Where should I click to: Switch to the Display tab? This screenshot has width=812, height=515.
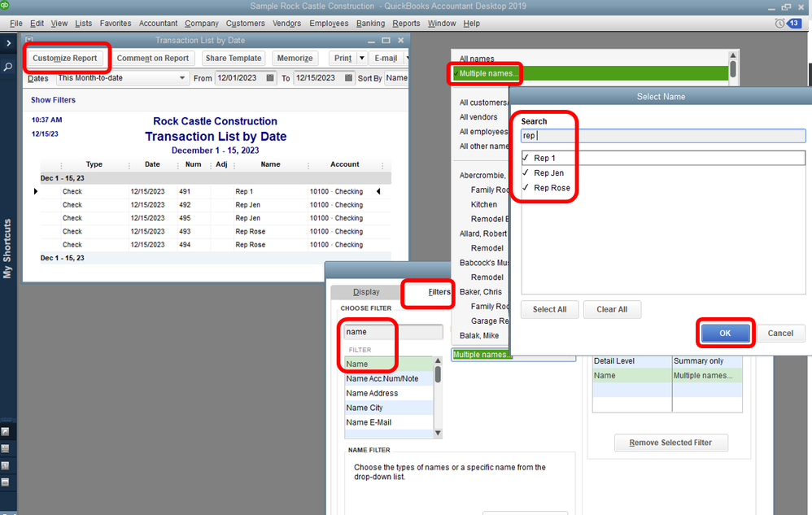366,292
